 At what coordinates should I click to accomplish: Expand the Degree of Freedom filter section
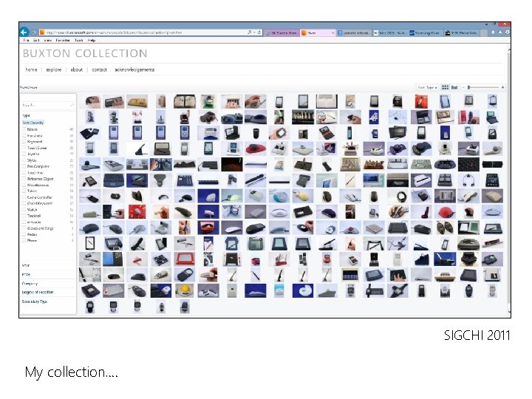click(38, 292)
